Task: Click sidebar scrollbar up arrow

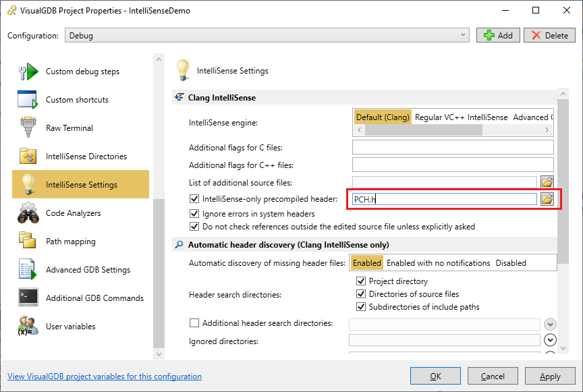Action: click(x=159, y=59)
